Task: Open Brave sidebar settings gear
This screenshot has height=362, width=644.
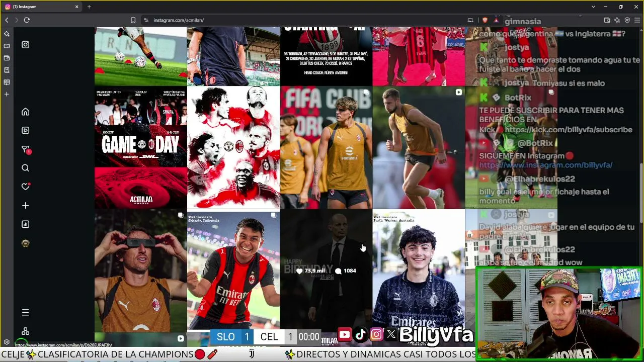Action: (7, 342)
